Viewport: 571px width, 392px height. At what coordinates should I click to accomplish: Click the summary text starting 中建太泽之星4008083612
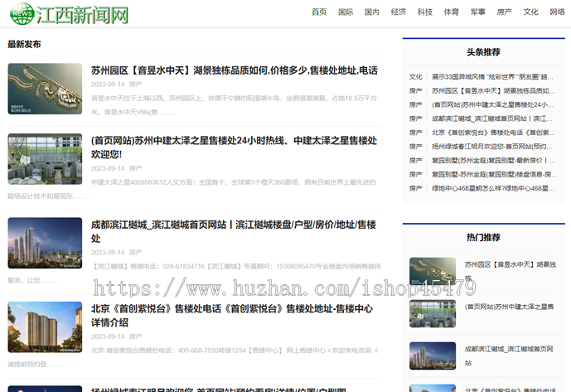point(192,189)
